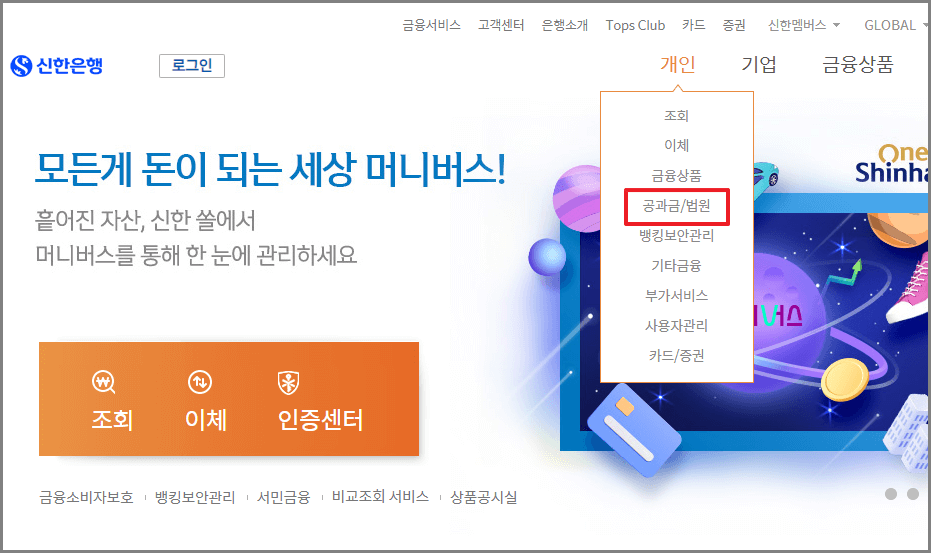931x553 pixels.
Task: Click the Shinhan Bank logo
Action: pyautogui.click(x=56, y=65)
